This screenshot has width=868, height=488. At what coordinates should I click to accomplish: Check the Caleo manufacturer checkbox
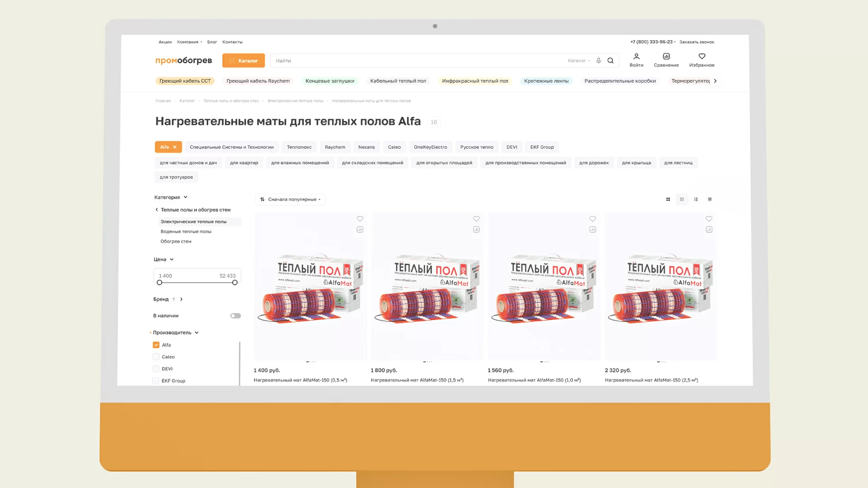pyautogui.click(x=156, y=357)
